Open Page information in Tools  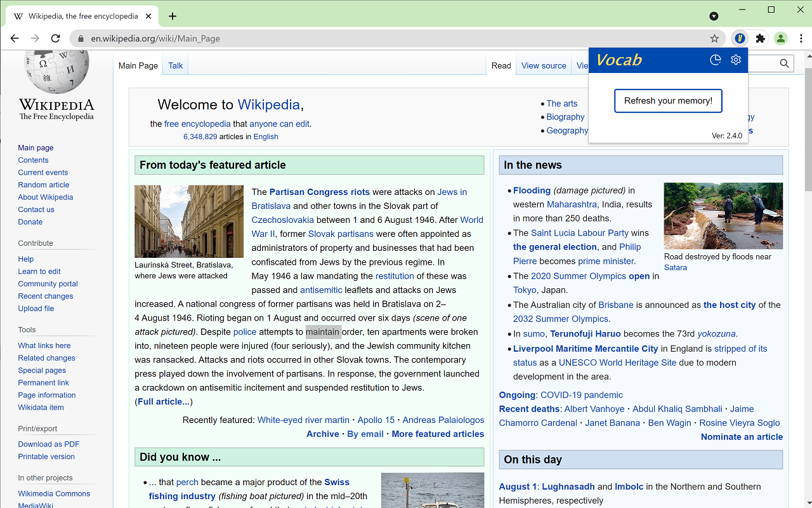coord(47,395)
